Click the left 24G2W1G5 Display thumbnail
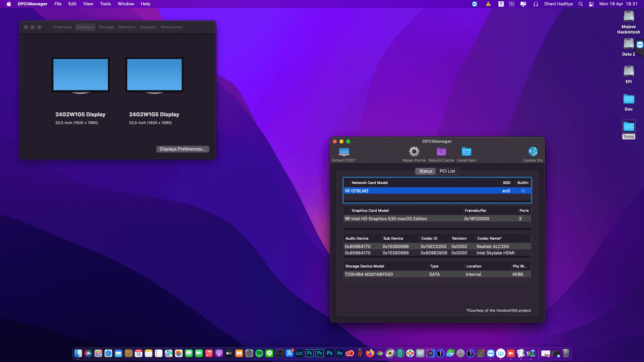This screenshot has height=362, width=644. tap(80, 75)
